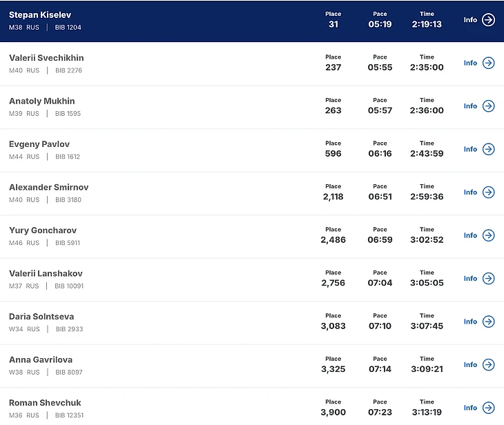Click the Info link for Anna Gavrilova
504x425 pixels.
(x=470, y=365)
